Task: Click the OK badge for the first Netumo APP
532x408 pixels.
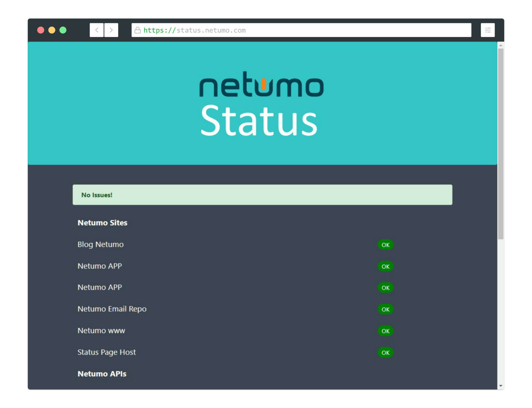Action: pos(385,266)
